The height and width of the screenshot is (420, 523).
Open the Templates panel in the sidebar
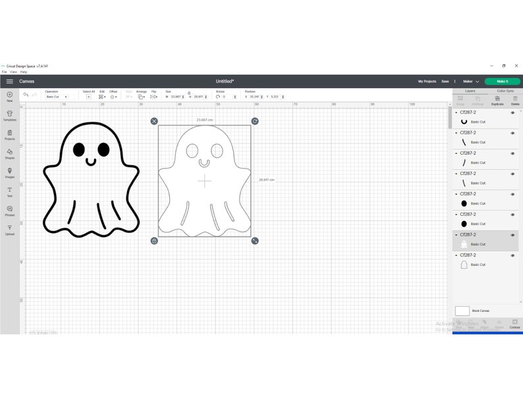tap(10, 116)
